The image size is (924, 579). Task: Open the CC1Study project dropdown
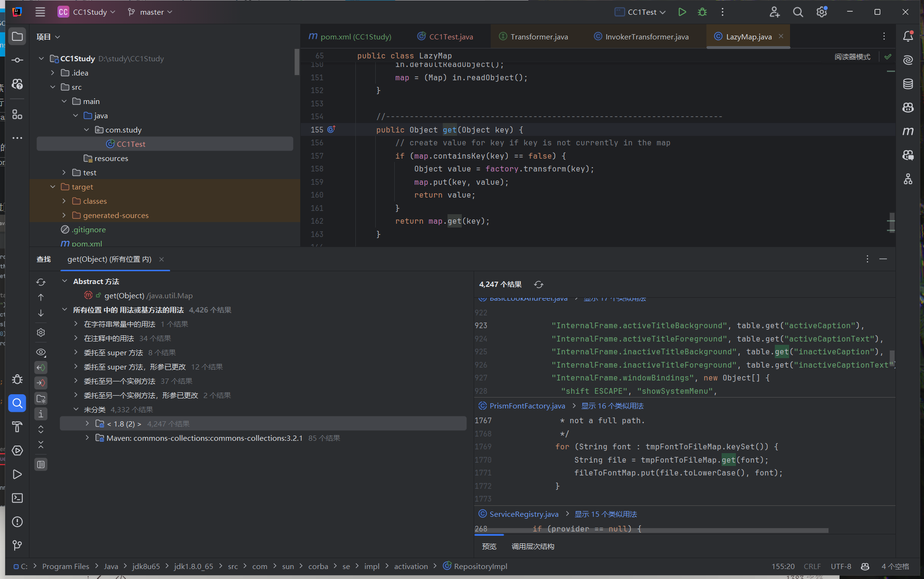pos(86,12)
